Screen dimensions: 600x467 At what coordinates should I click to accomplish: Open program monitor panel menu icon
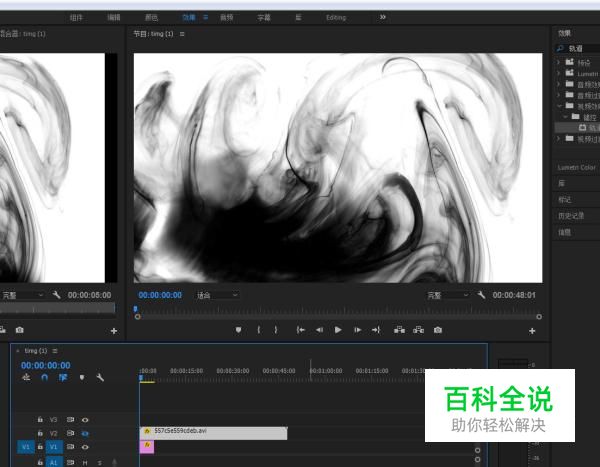[x=182, y=34]
